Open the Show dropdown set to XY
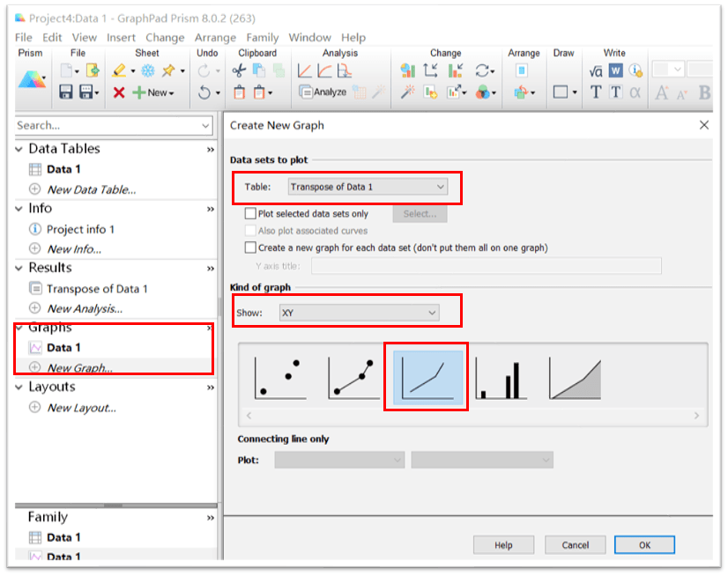 point(358,313)
